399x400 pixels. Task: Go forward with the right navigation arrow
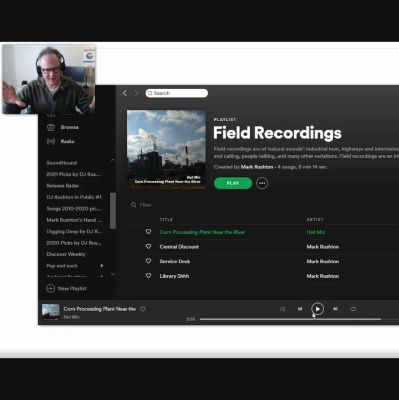(x=136, y=93)
